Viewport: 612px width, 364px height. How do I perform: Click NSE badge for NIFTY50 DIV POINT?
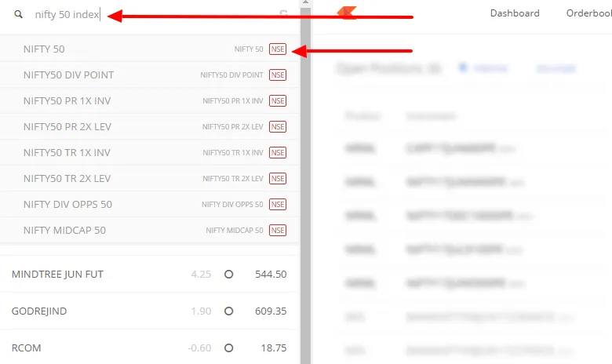(x=278, y=75)
